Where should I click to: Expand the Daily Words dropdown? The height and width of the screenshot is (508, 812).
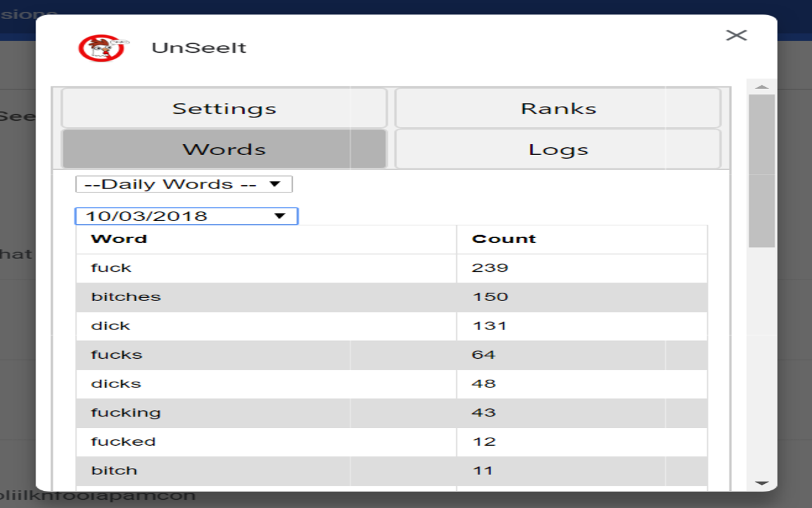(184, 184)
